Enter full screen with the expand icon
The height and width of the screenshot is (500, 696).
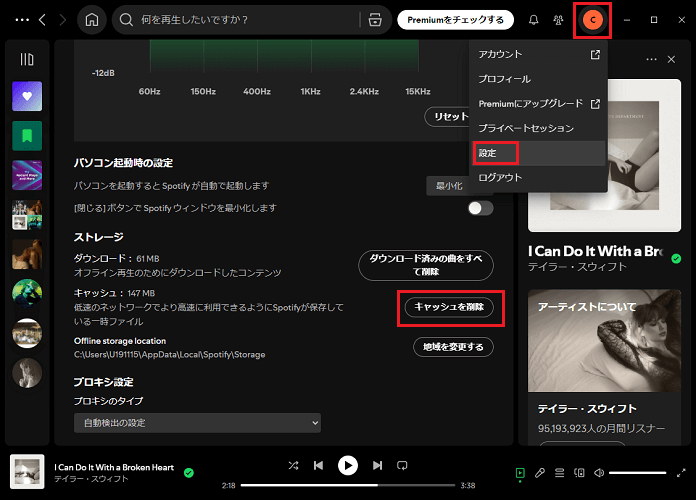pos(681,473)
